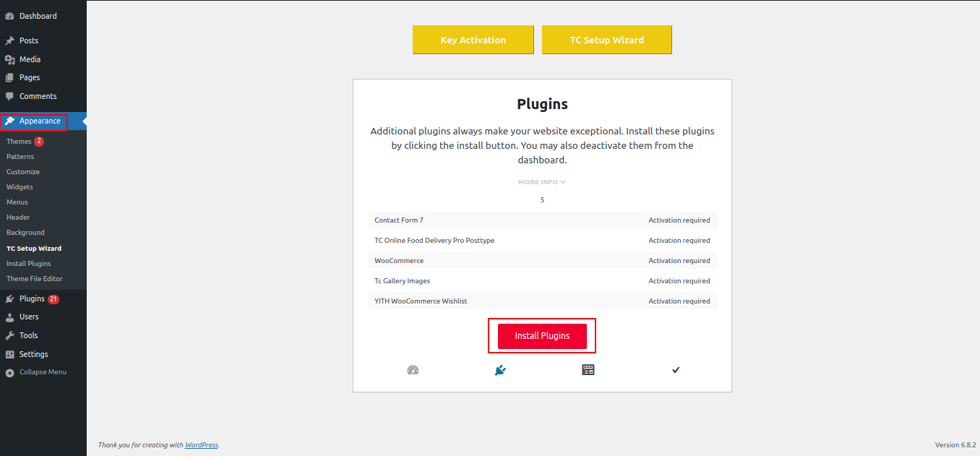
Task: Click the red Install Plugins button
Action: pyautogui.click(x=542, y=336)
